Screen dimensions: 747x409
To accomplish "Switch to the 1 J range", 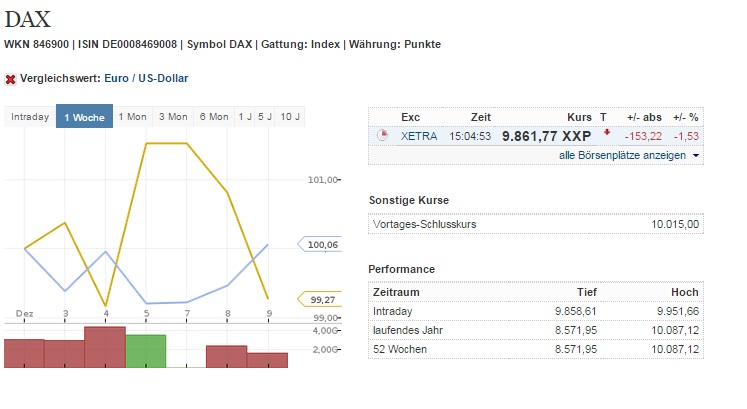I will click(245, 117).
